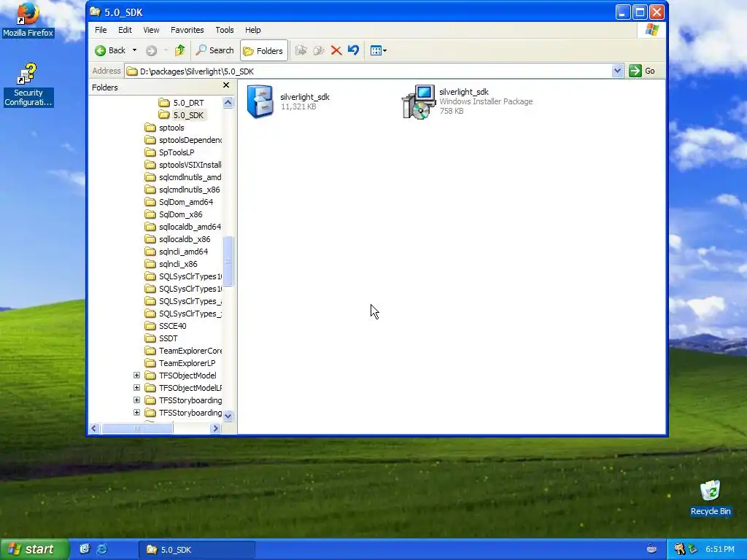Click the system tray clock 6:51 PM
This screenshot has width=747, height=560.
tap(720, 549)
